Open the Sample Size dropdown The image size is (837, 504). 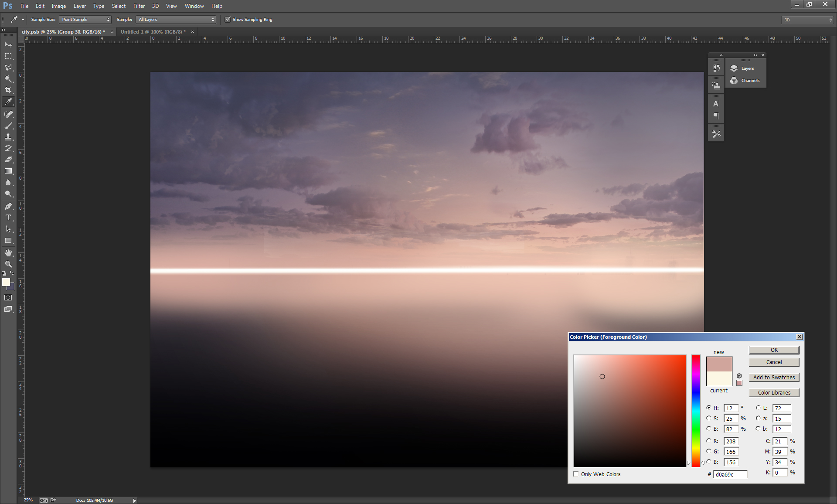point(85,20)
